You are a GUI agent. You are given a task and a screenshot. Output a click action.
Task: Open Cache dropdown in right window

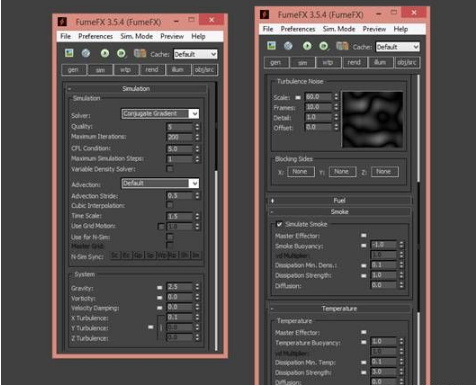pos(397,47)
